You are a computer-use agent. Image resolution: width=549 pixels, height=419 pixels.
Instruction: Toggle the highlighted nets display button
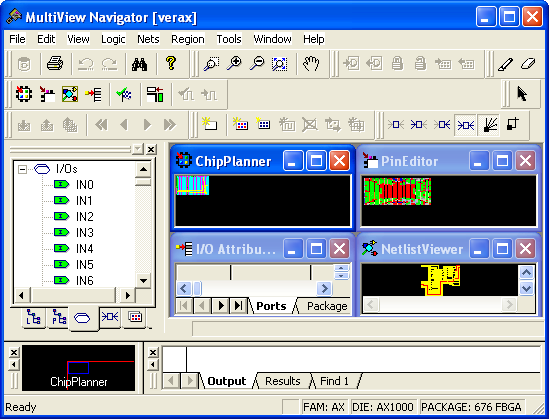click(466, 124)
